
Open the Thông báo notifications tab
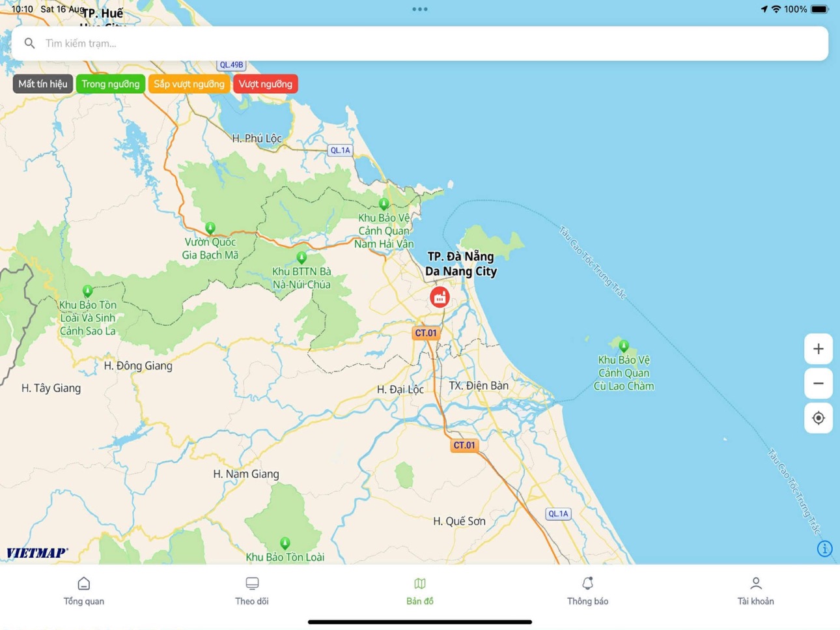coord(588,591)
